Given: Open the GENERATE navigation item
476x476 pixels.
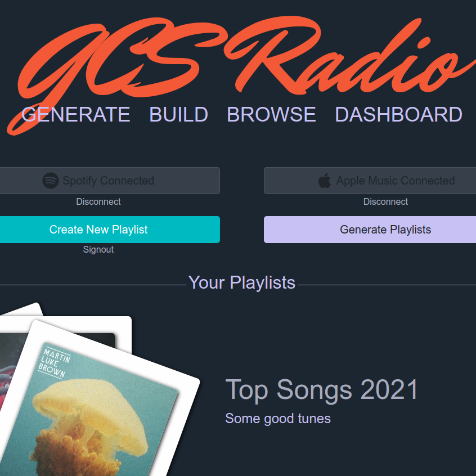Looking at the screenshot, I should (76, 114).
